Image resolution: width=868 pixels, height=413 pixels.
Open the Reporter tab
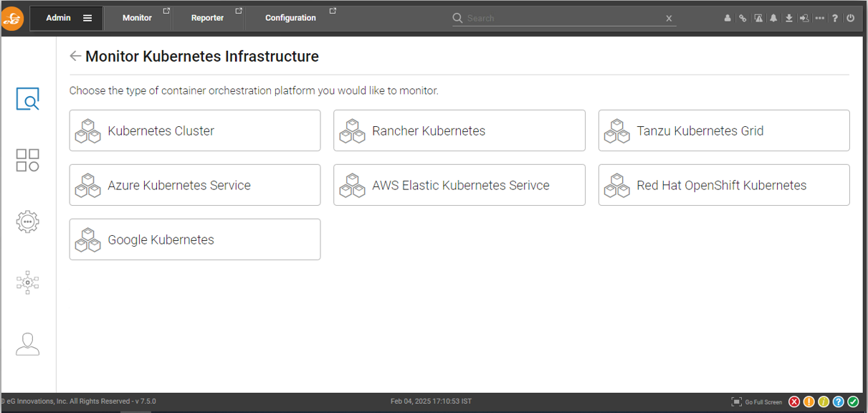pyautogui.click(x=207, y=18)
